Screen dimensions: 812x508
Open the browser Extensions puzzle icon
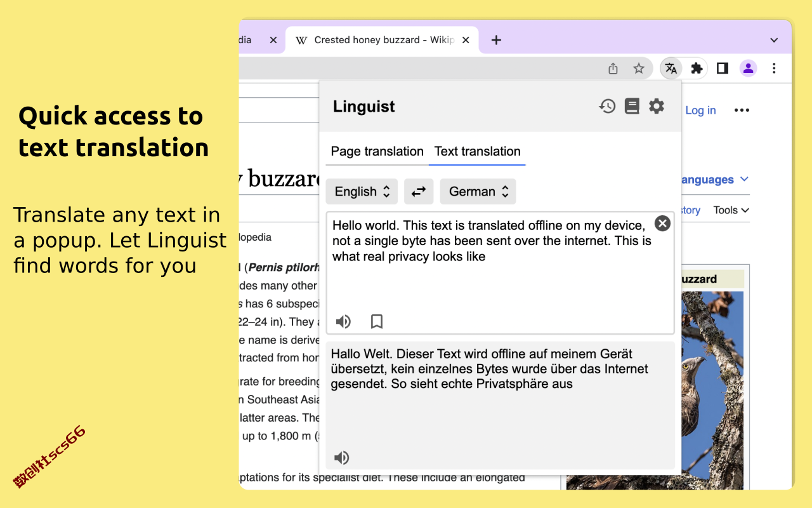click(x=697, y=69)
